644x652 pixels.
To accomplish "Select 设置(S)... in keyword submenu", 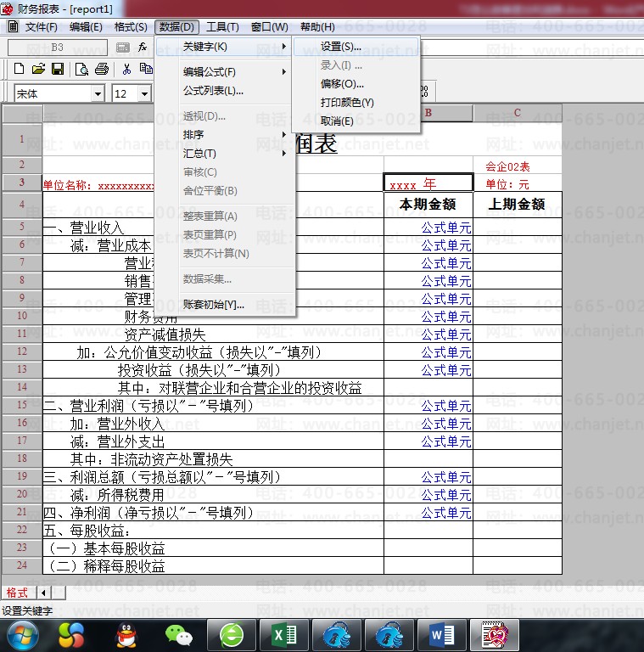I will point(356,46).
